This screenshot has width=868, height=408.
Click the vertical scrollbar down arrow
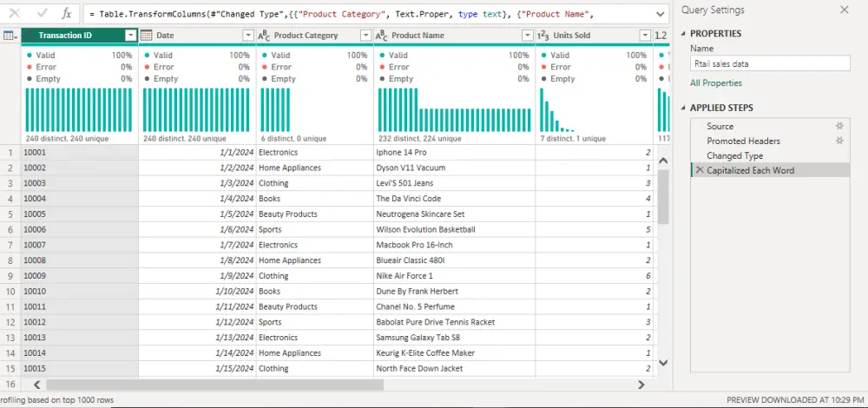(x=663, y=363)
